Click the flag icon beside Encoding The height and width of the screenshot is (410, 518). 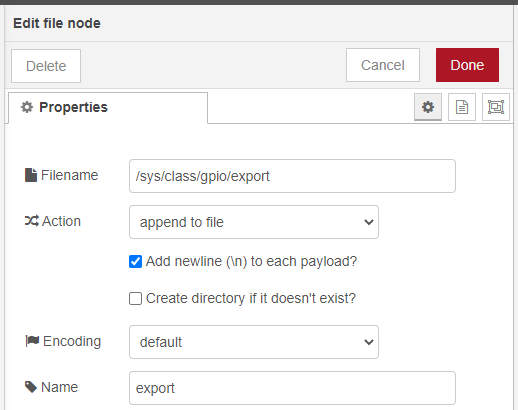pyautogui.click(x=32, y=341)
